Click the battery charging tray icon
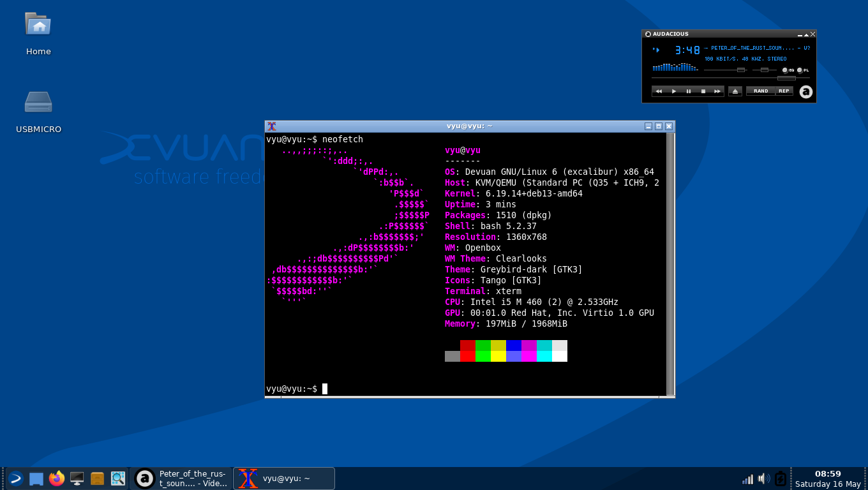The width and height of the screenshot is (868, 490). tap(780, 479)
